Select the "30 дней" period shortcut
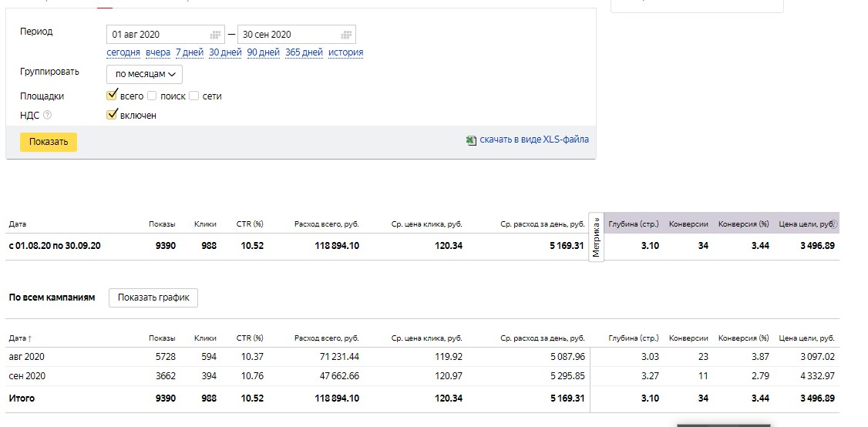Screen dimensions: 868x427 [225, 52]
